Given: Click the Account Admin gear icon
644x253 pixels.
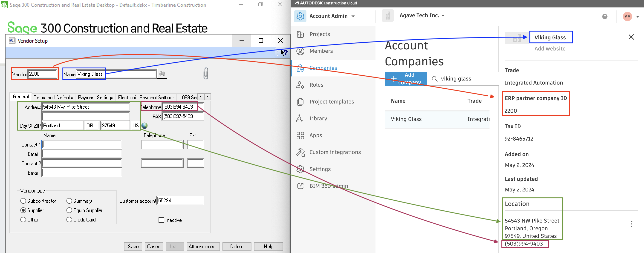Looking at the screenshot, I should pyautogui.click(x=300, y=16).
